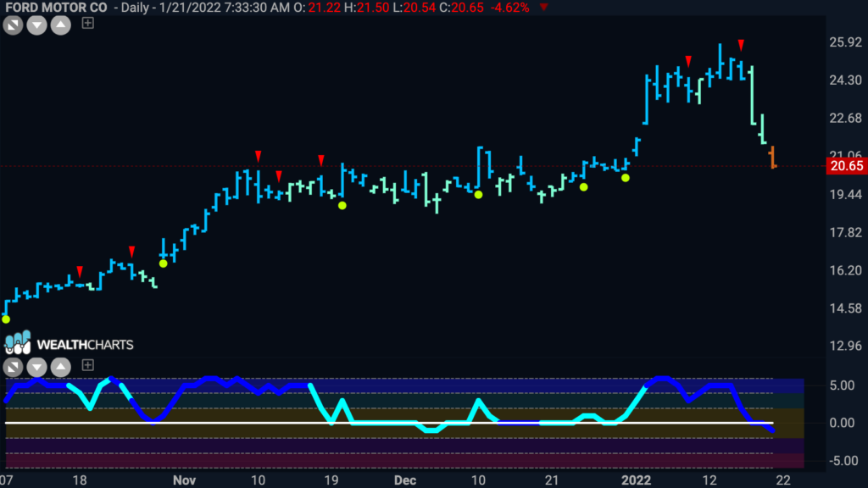Click the red 20.65 current price tag on the axis
The width and height of the screenshot is (868, 488).
847,166
